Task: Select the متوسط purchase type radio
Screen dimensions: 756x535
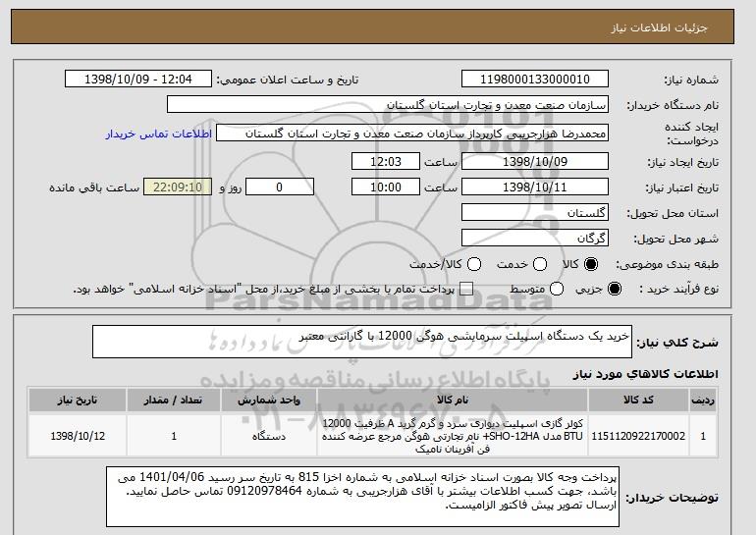Action: 557,289
